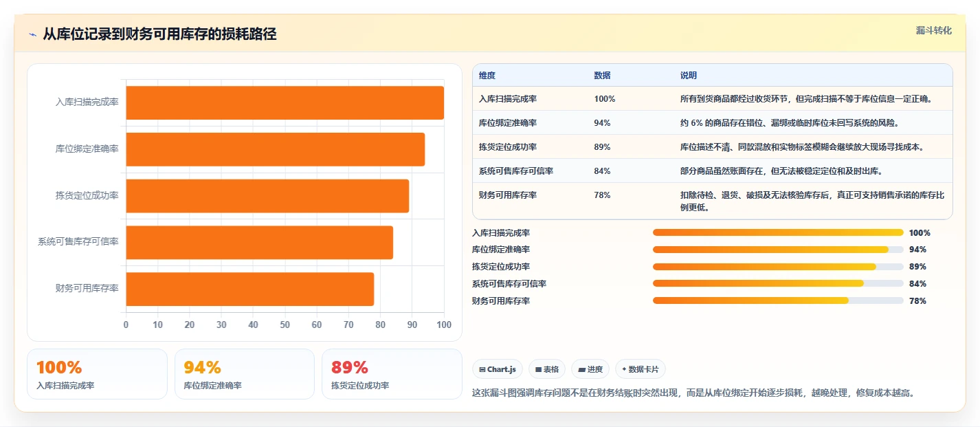Click the footer note starting 这张漏斗图强调库存问题

pyautogui.click(x=693, y=393)
